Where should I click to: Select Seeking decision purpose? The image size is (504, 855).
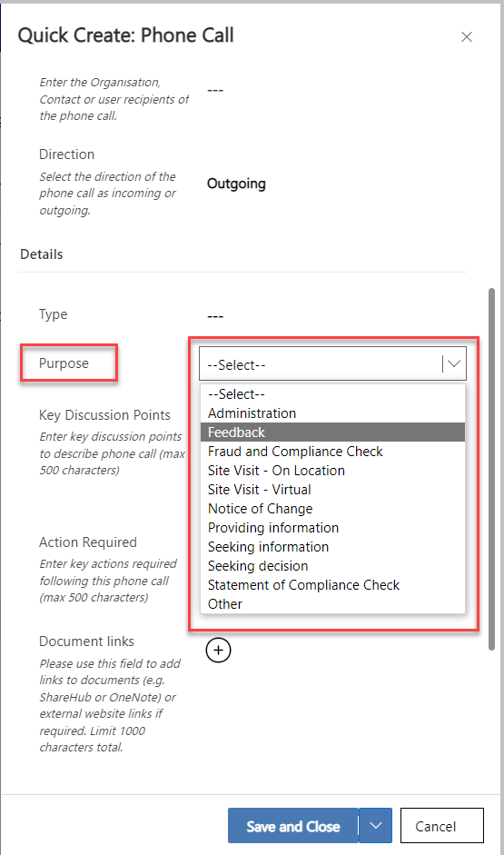pyautogui.click(x=332, y=566)
